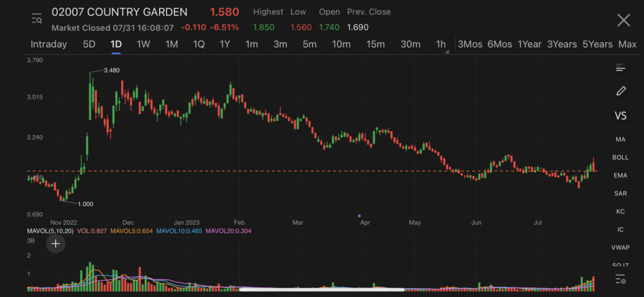Click the Prev. Close value 1.690
The width and height of the screenshot is (644, 297).
358,28
